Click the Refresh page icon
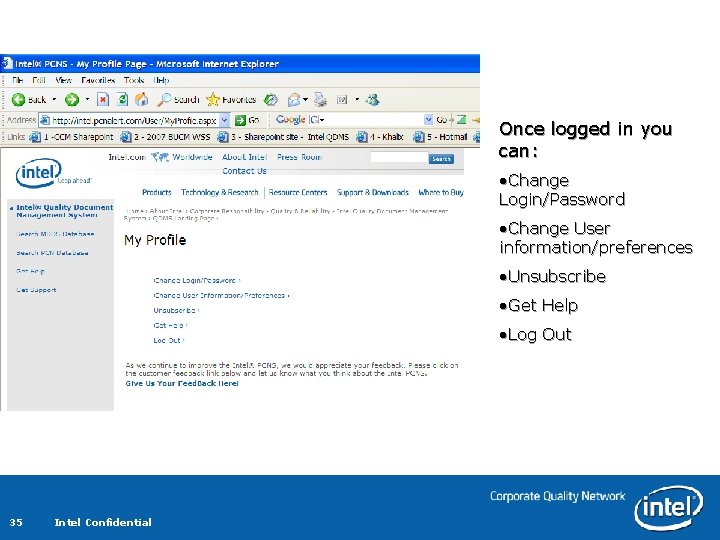720x540 pixels. click(122, 100)
